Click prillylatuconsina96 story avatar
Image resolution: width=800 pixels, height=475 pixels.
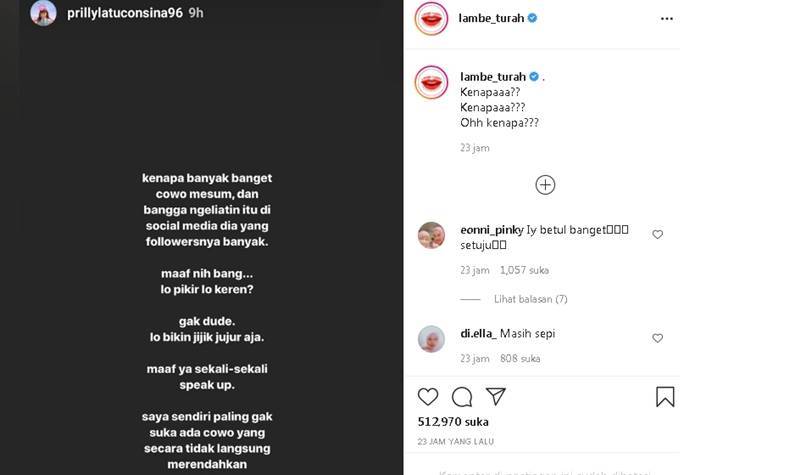click(43, 13)
